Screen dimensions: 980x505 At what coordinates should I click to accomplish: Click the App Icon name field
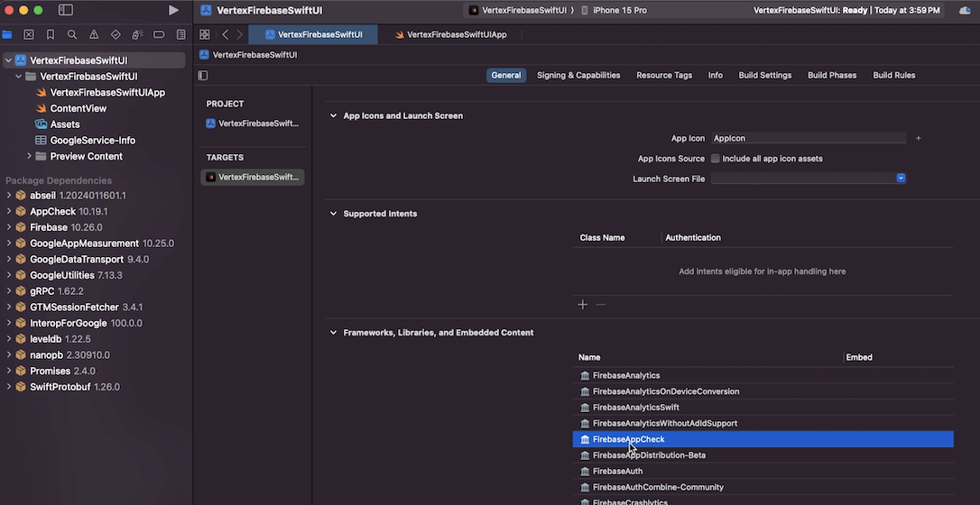point(808,139)
